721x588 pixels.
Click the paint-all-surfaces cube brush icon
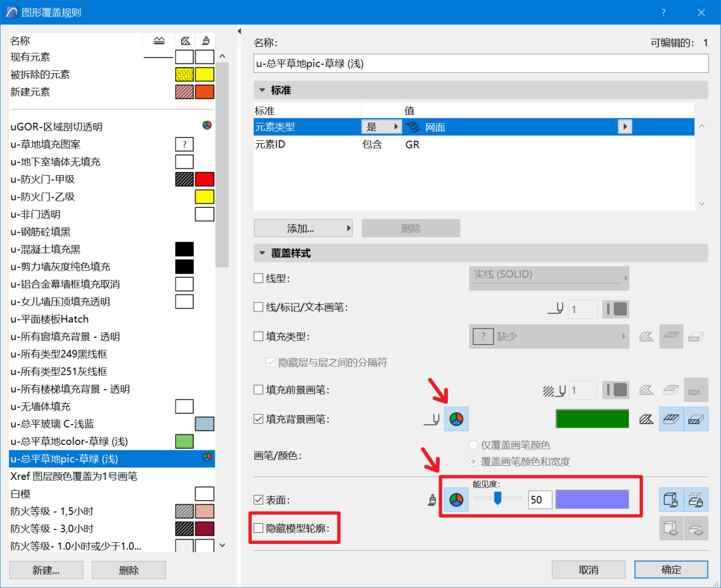click(670, 500)
